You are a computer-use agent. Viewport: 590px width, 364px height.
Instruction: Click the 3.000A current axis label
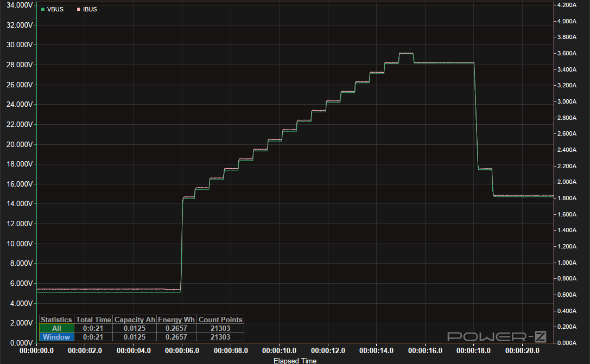[567, 101]
